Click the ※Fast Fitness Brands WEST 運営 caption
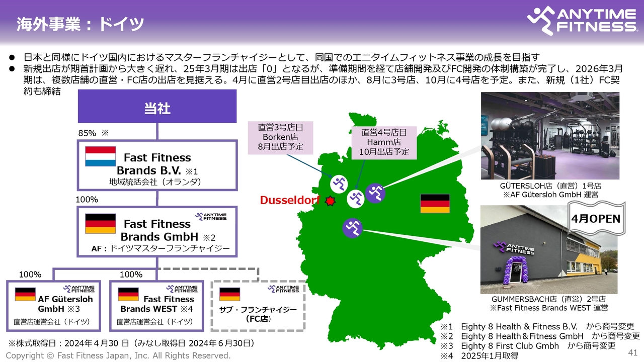 click(x=549, y=308)
